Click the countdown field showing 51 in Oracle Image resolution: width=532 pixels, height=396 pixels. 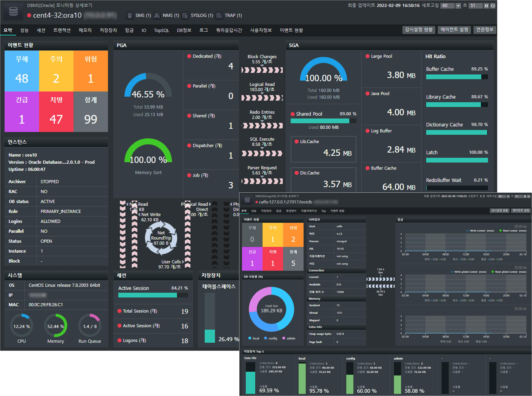click(x=476, y=6)
